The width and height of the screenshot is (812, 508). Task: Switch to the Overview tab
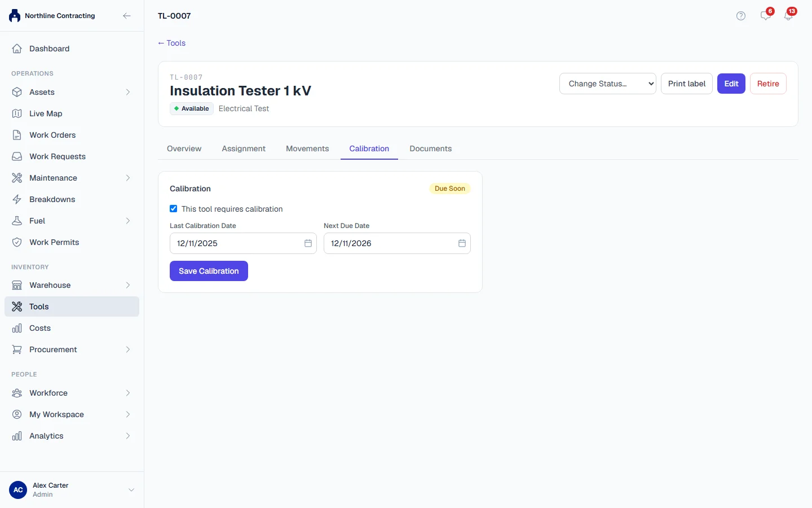pos(184,148)
